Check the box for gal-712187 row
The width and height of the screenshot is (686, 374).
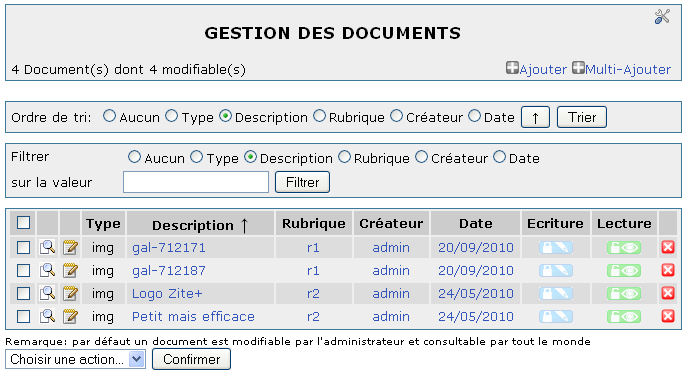tap(23, 271)
